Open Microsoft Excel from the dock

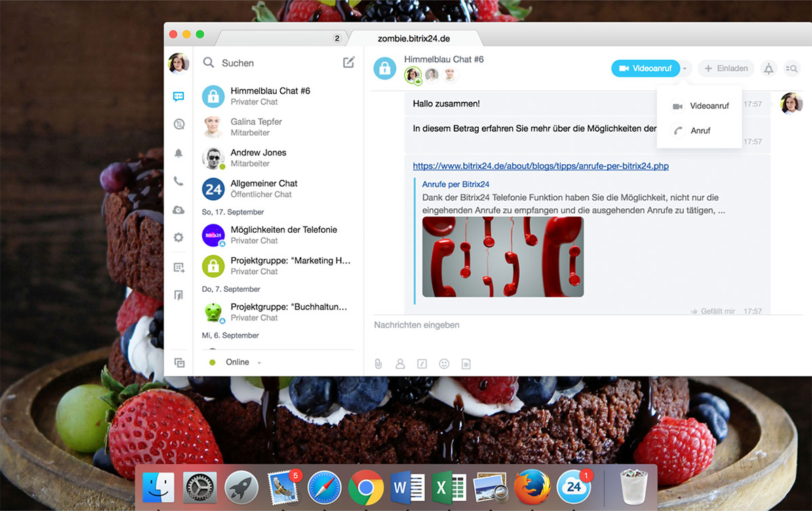point(449,488)
